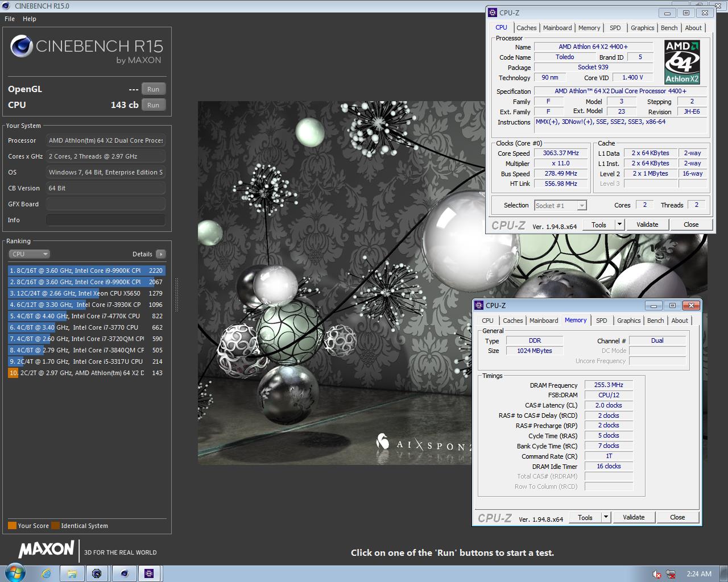Click the Tools button in top CPU-Z
The height and width of the screenshot is (582, 728).
599,225
